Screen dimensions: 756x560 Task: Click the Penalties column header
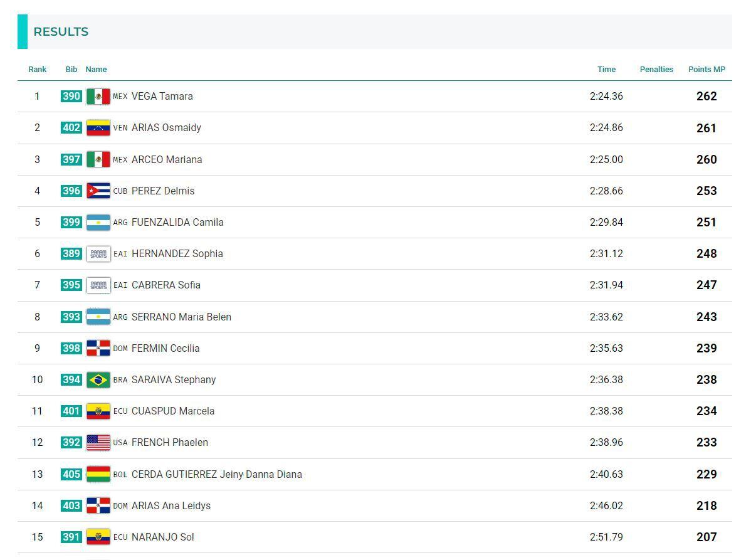coord(656,70)
